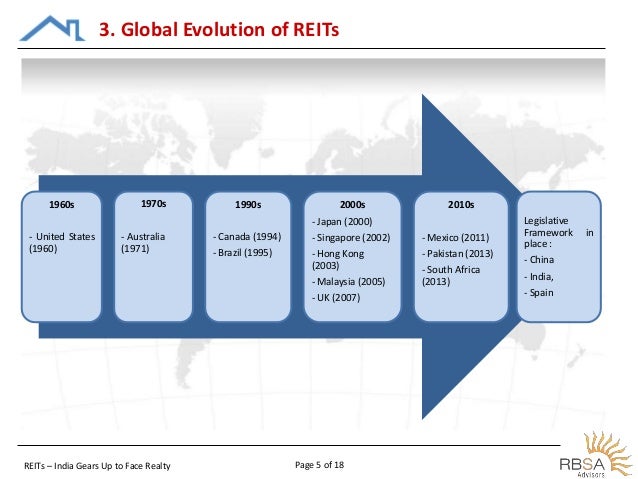
Task: Select the 'South Africa (2013)' entry
Action: 451,276
